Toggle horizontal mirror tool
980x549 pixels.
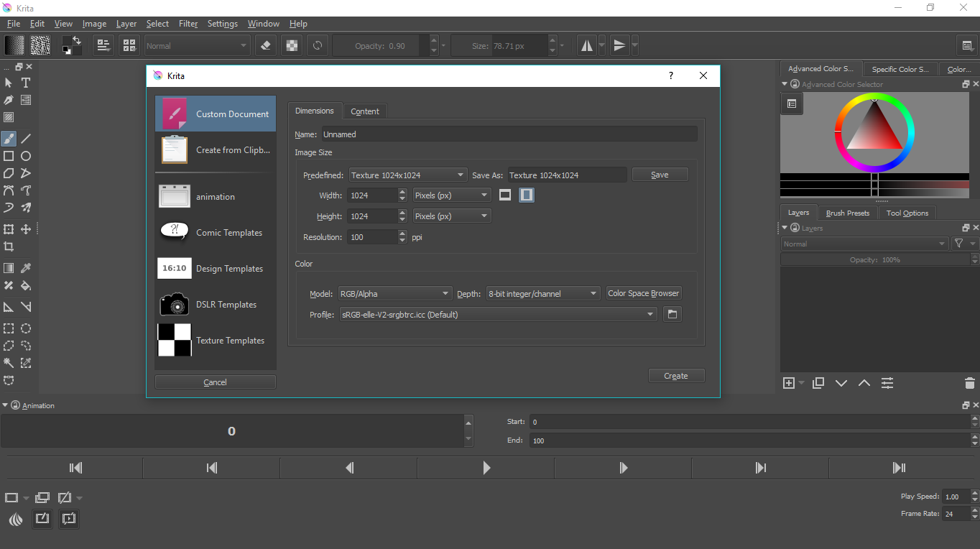587,45
